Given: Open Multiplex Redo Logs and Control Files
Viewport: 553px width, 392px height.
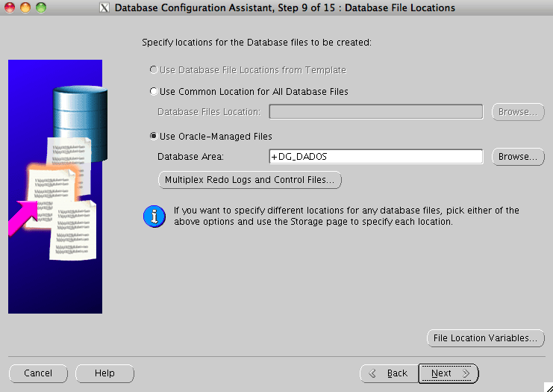Looking at the screenshot, I should click(x=249, y=180).
